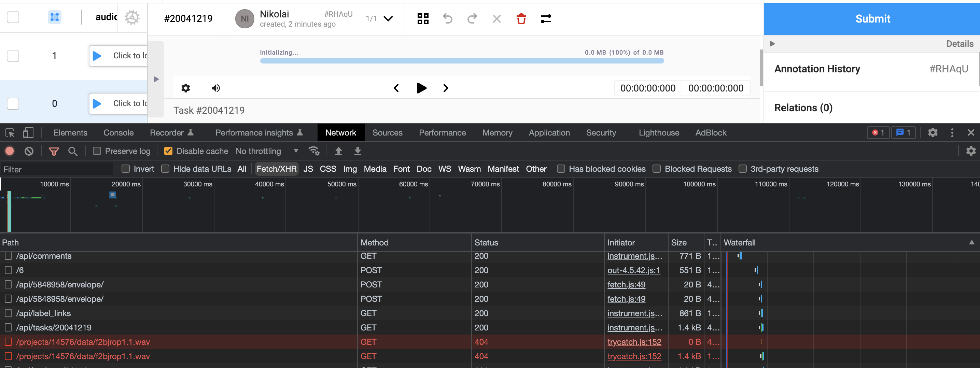Collapse the side panel with the gray arrow
Image resolution: width=980 pixels, height=368 pixels.
pos(156,79)
